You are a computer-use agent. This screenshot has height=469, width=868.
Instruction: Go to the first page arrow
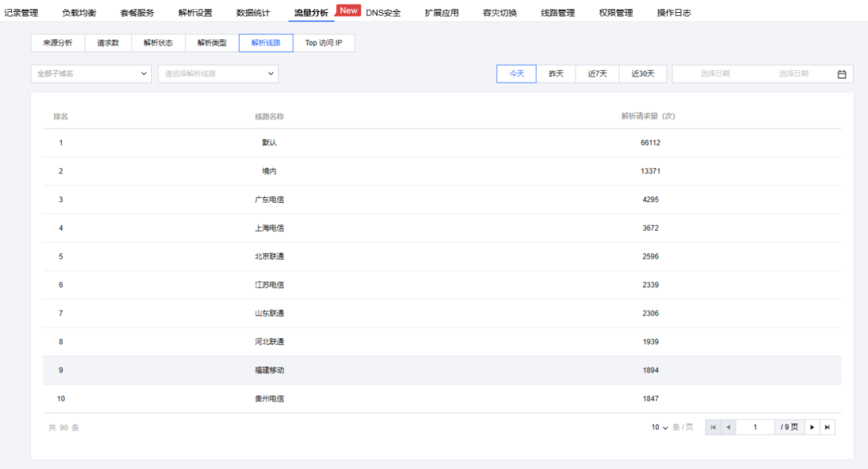click(713, 427)
